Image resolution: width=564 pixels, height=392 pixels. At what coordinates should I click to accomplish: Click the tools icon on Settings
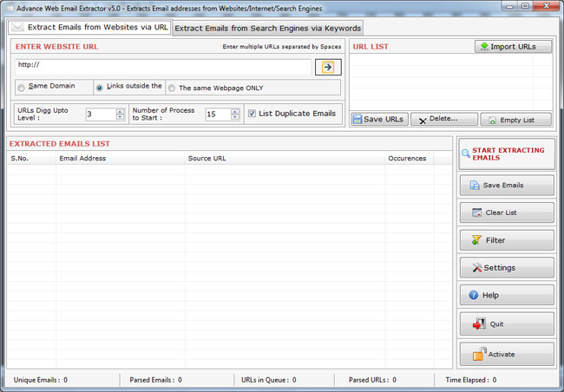[x=477, y=268]
